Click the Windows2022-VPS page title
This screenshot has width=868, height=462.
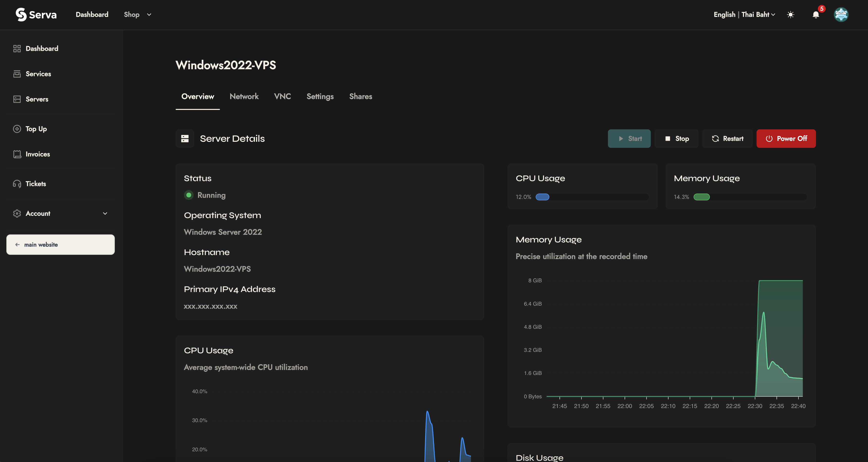pos(226,65)
